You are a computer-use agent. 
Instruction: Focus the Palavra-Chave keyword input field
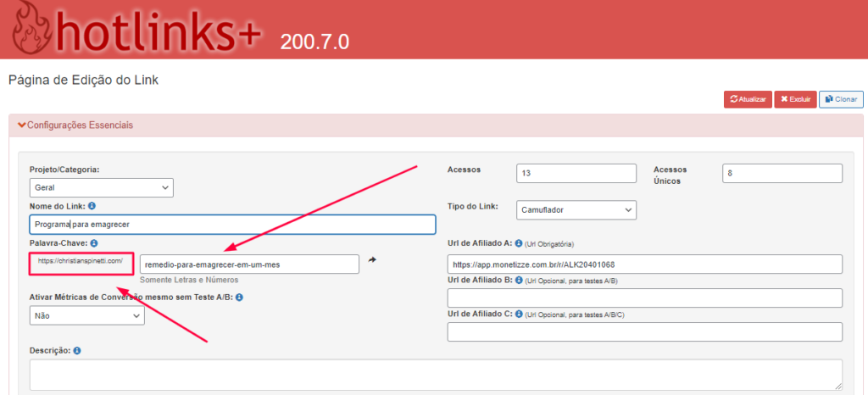(x=250, y=264)
